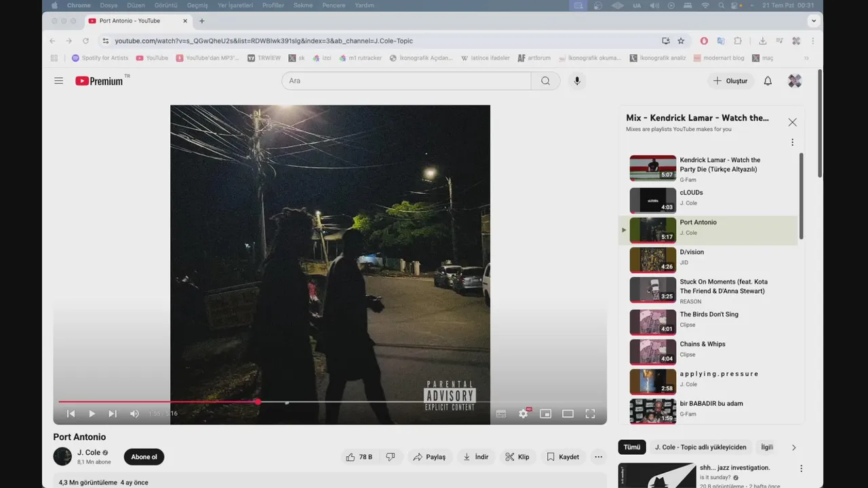Share the video via Paylaş
The height and width of the screenshot is (488, 868).
coord(429,457)
